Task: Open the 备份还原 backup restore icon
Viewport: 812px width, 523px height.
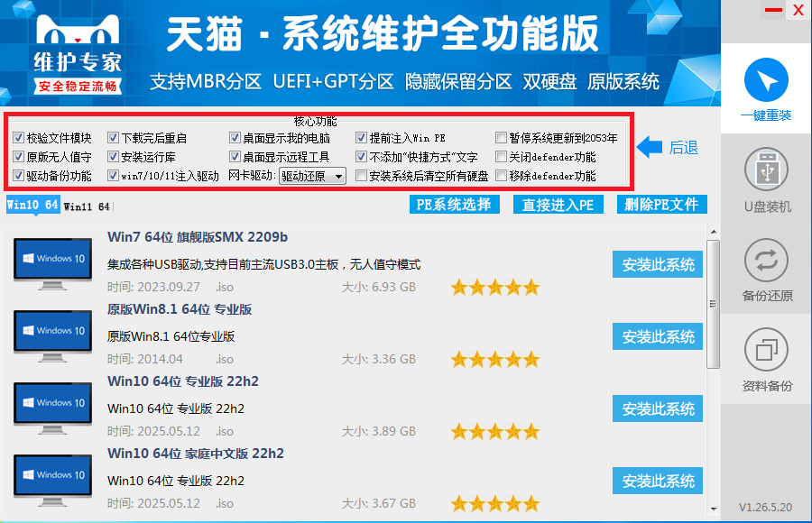Action: pyautogui.click(x=766, y=260)
